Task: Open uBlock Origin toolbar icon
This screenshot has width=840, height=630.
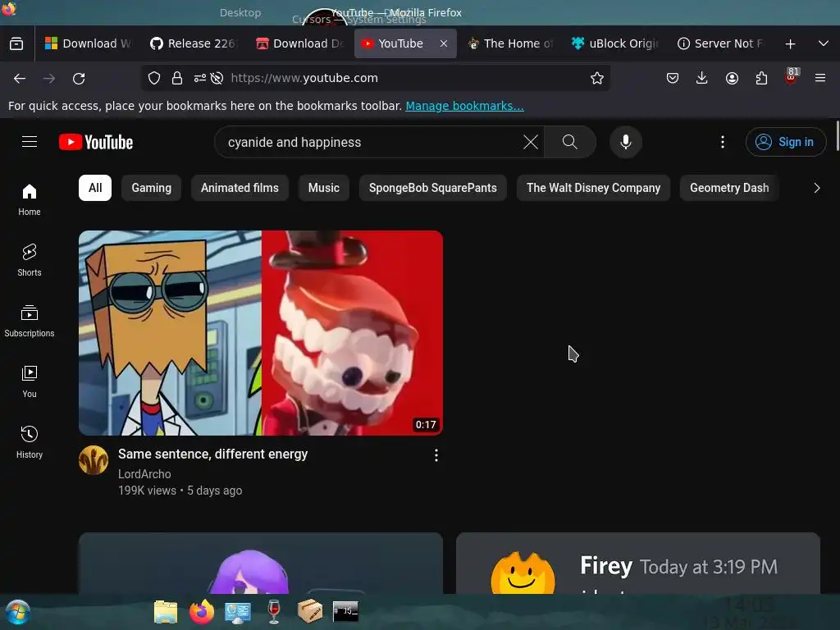Action: 792,77
